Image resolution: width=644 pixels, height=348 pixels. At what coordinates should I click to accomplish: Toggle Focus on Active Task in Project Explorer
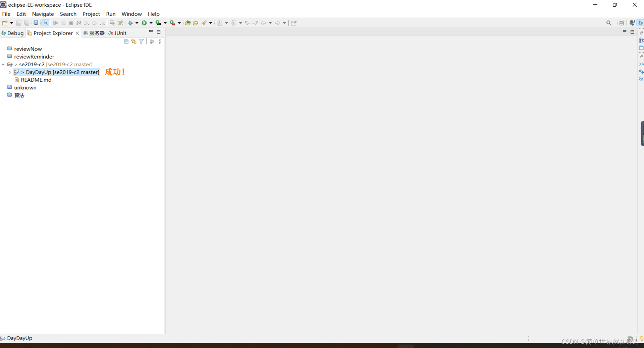click(152, 41)
